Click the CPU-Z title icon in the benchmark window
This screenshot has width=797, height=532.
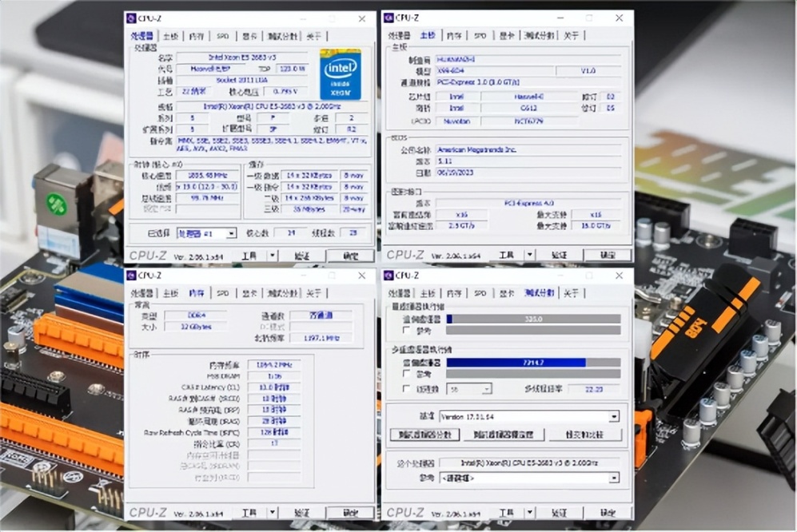[x=389, y=276]
